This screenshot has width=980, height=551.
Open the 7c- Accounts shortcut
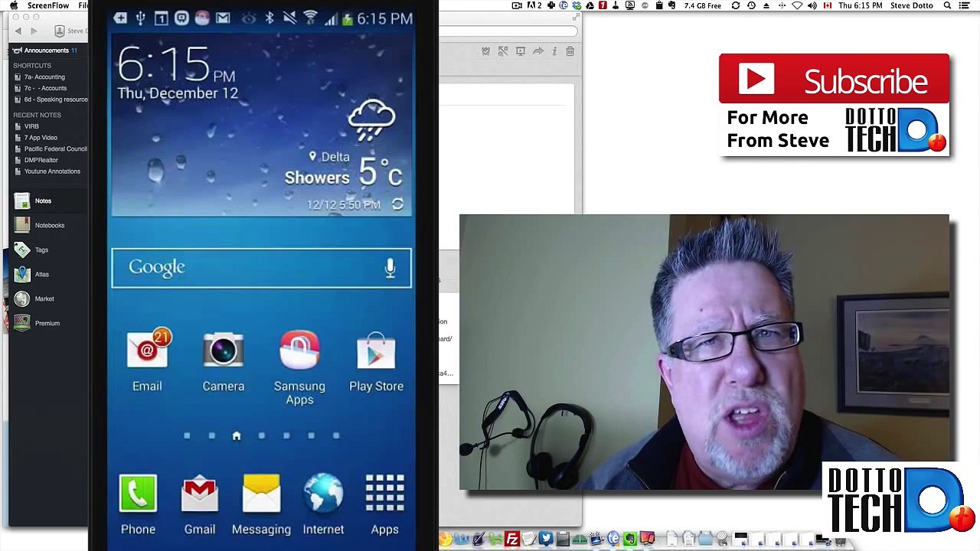pyautogui.click(x=45, y=88)
